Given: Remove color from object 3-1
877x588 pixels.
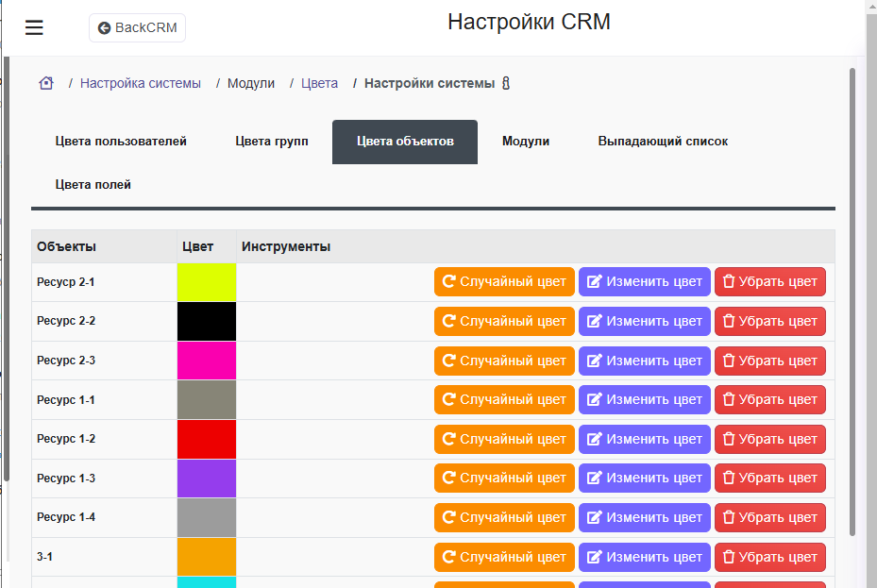Looking at the screenshot, I should 769,557.
